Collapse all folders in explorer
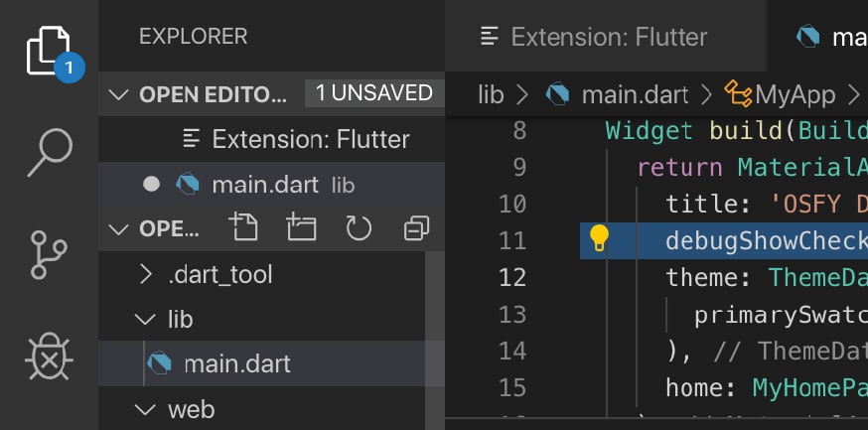868x430 pixels. pos(416,227)
